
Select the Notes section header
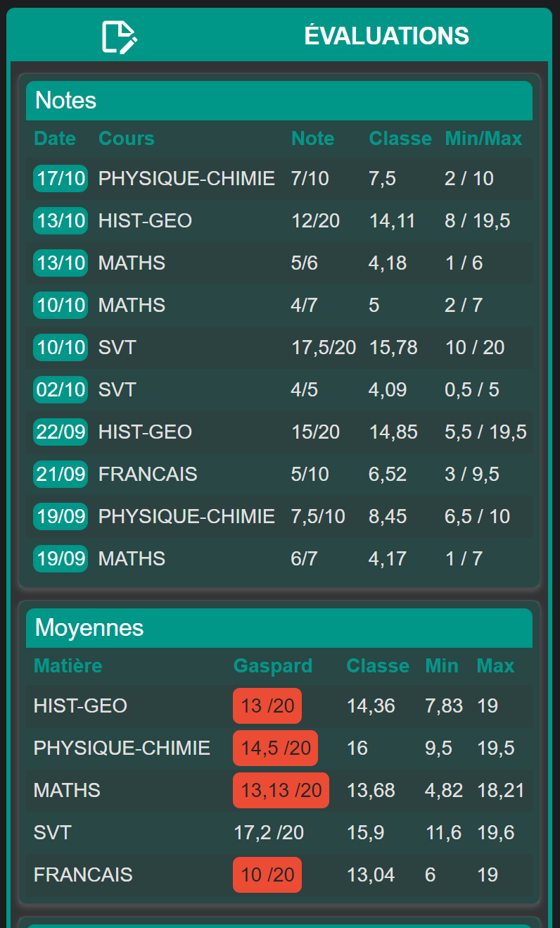click(279, 101)
